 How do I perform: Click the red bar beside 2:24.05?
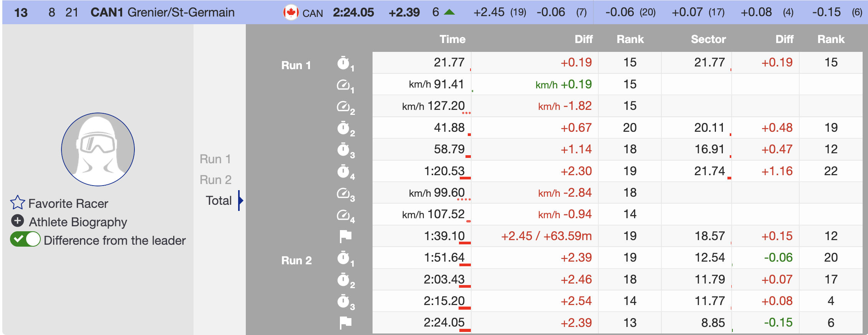pos(465,330)
